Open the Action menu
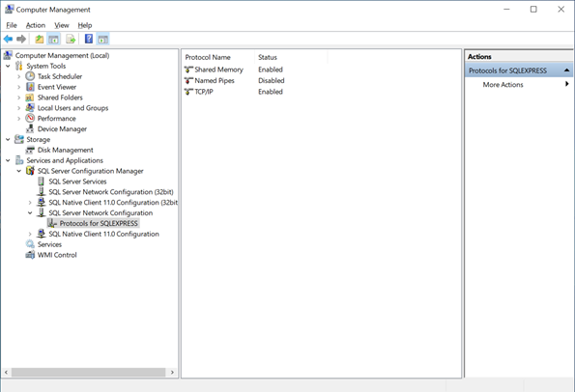Viewport: 575px width, 392px height. coord(36,25)
